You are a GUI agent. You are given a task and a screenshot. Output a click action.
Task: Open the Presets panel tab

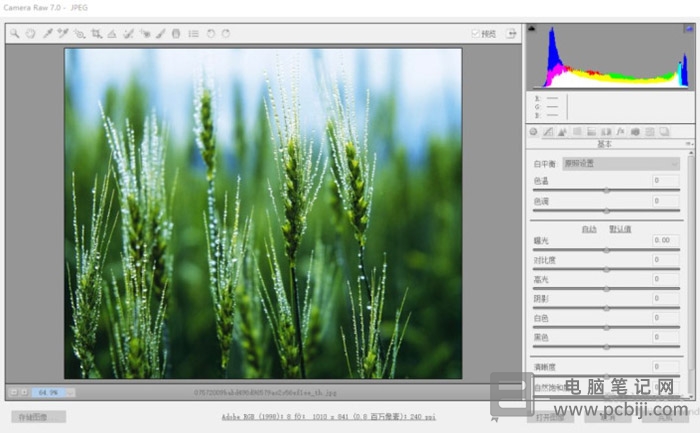click(x=650, y=132)
